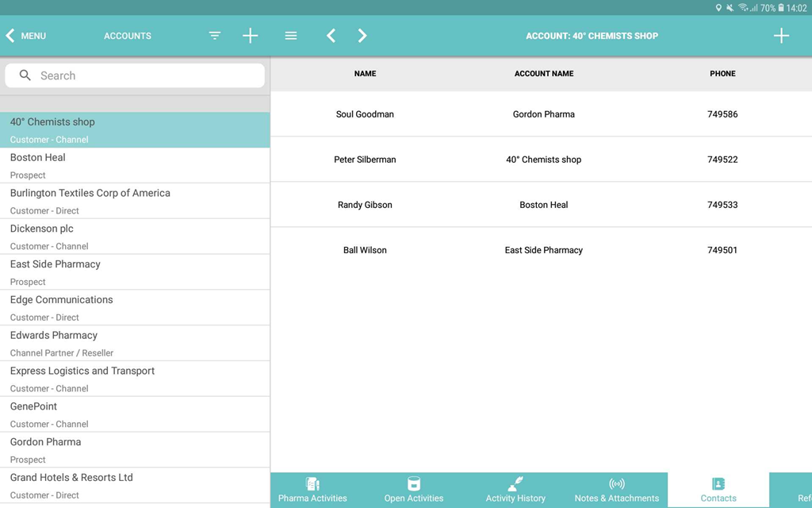Screen dimensions: 812x508
Task: Go to next account using right chevron
Action: click(x=362, y=36)
